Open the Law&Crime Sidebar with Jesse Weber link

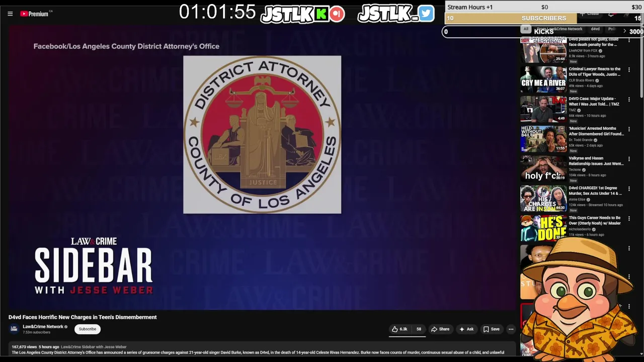point(94,347)
